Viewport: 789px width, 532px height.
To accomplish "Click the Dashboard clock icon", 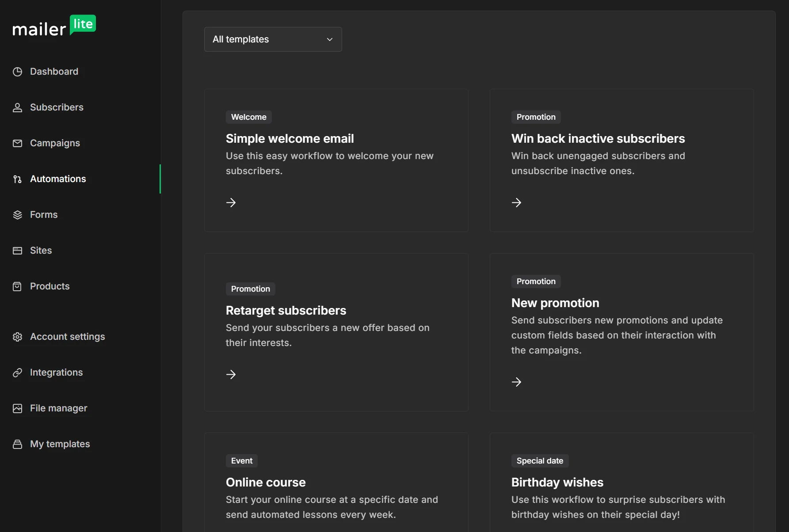I will click(x=17, y=72).
